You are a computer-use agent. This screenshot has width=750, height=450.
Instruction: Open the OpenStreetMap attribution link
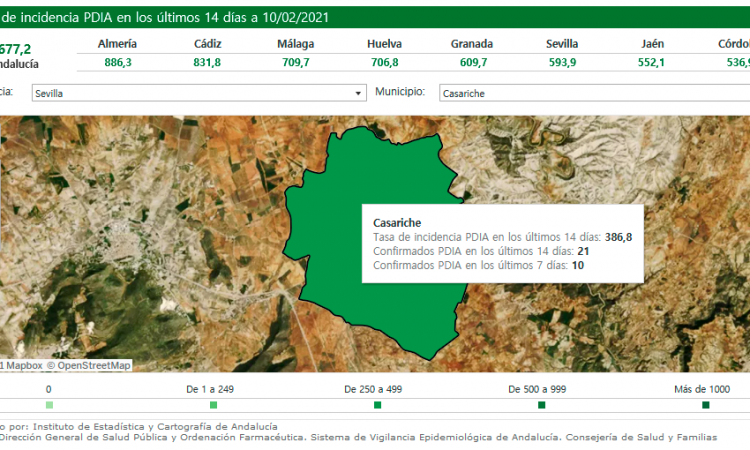pos(93,365)
